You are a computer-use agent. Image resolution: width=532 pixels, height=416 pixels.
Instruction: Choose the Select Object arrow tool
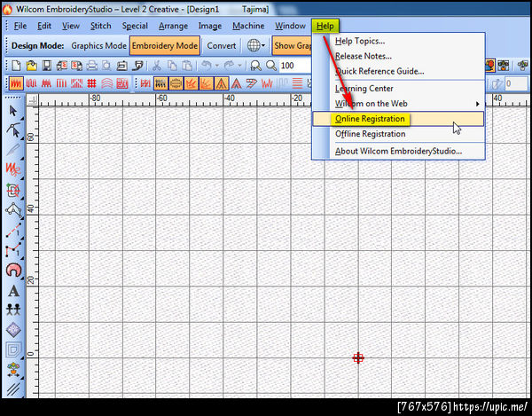point(13,111)
